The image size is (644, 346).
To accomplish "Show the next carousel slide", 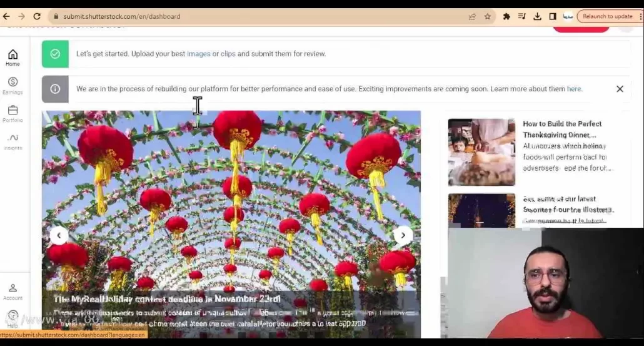I will pyautogui.click(x=403, y=235).
